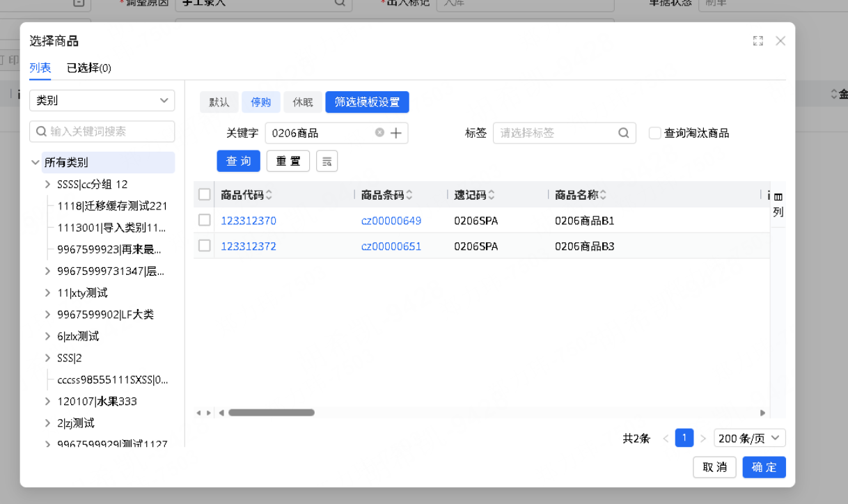Select tree item 1118|迁移缓存测试221
The image size is (848, 504).
(112, 206)
